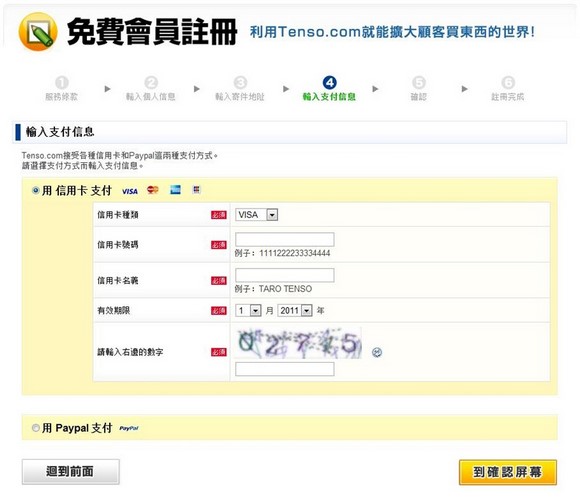This screenshot has width=580, height=502.
Task: Click the American Express logo icon
Action: point(175,190)
